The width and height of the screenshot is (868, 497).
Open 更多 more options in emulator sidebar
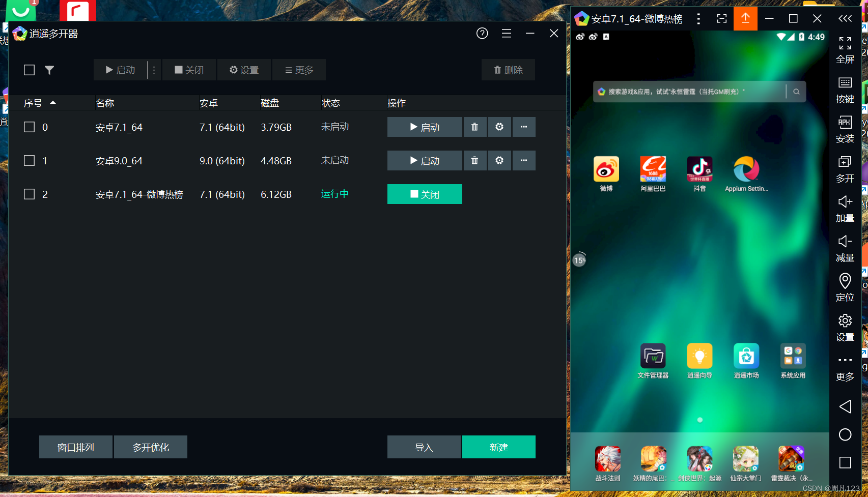click(x=845, y=368)
